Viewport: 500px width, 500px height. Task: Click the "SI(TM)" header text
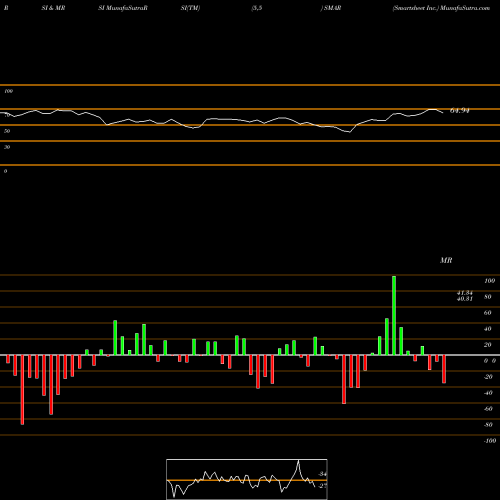(x=190, y=8)
